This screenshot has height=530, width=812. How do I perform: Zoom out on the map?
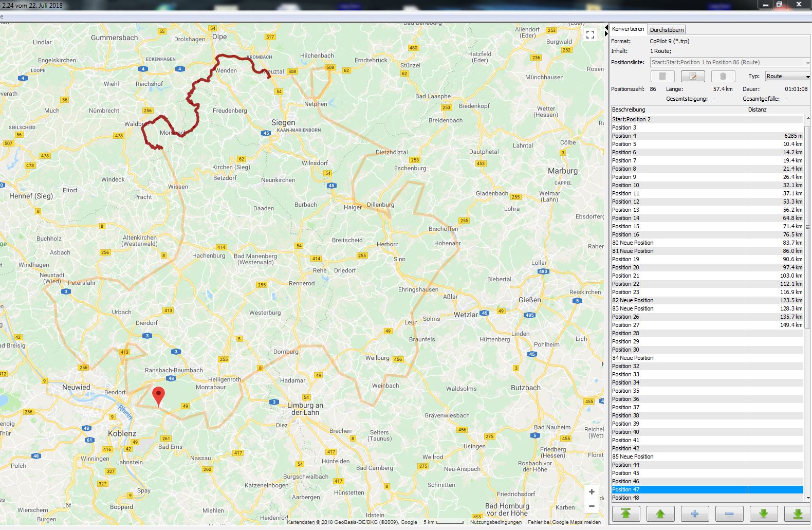pyautogui.click(x=592, y=506)
